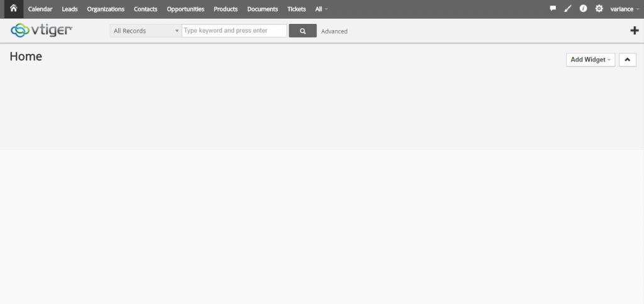Screen dimensions: 644x304
Task: Collapse header with the chevron-up button
Action: tap(628, 60)
